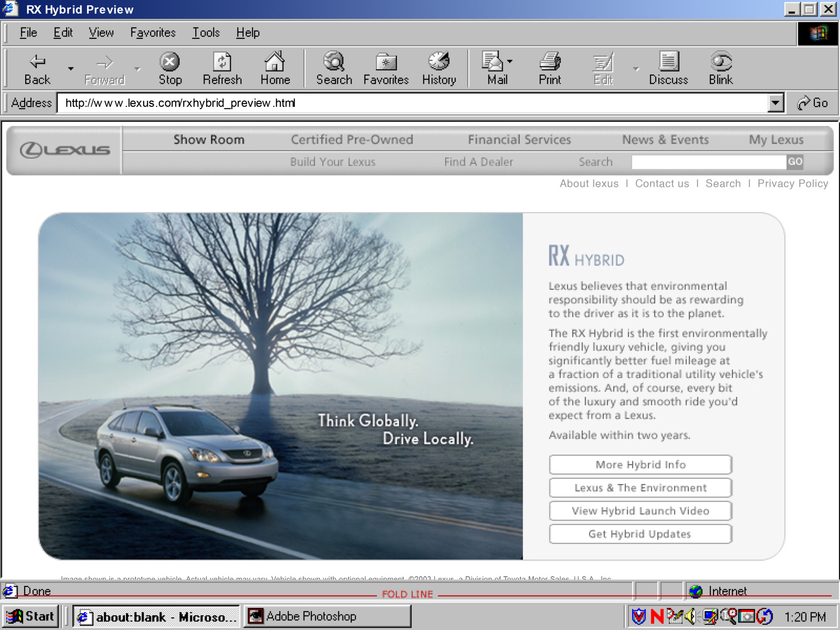The width and height of the screenshot is (840, 630).
Task: Expand the Back button history arrow
Action: pos(71,68)
